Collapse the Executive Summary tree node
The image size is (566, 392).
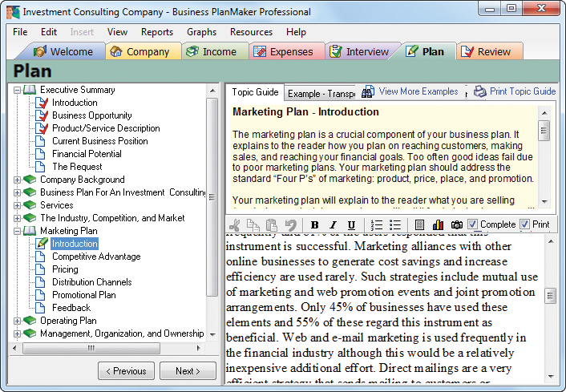click(x=18, y=90)
